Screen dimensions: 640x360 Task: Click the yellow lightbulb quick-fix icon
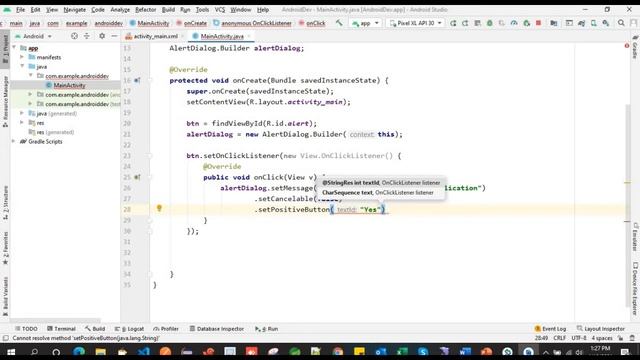coord(159,209)
